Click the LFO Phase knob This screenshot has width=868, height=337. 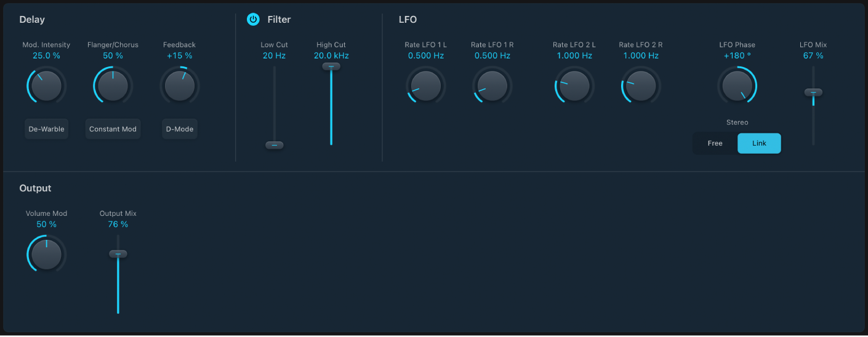coord(737,86)
